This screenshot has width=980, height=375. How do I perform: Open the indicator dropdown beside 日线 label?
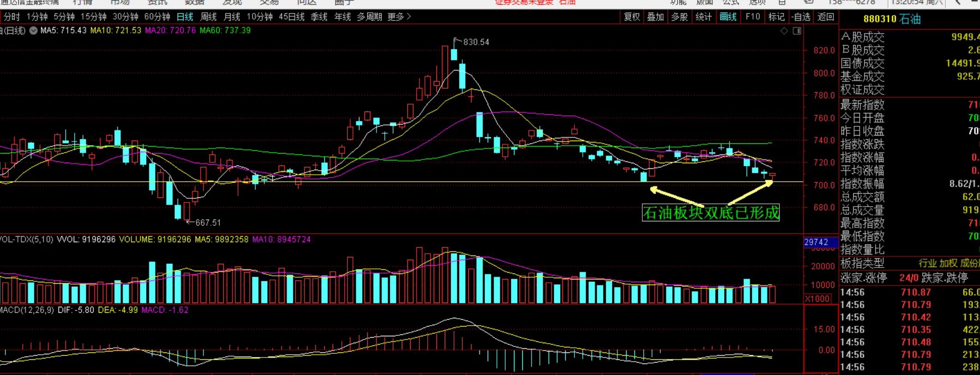coord(33,31)
